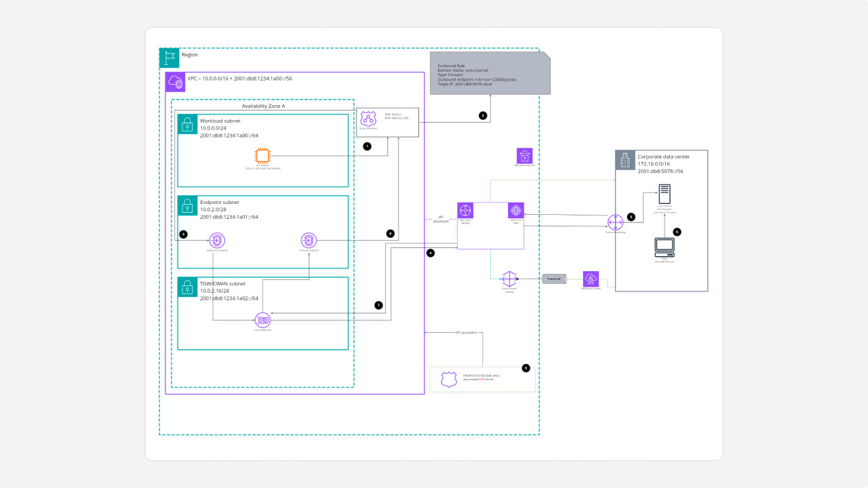Click the AWS Site-to-Site VPN icon
Image resolution: width=868 pixels, height=488 pixels.
[524, 156]
